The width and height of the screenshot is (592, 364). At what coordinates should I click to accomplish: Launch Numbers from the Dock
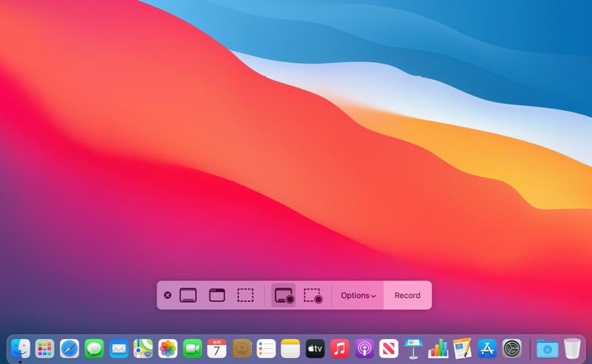pyautogui.click(x=438, y=348)
